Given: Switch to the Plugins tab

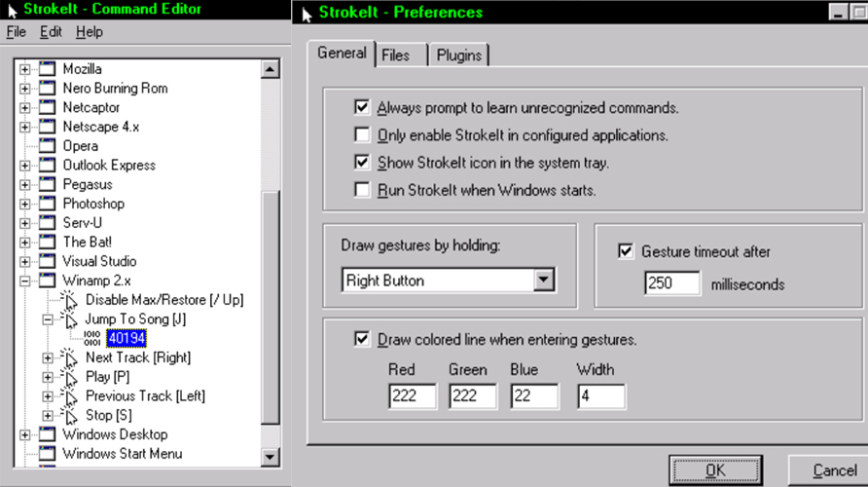Looking at the screenshot, I should click(x=459, y=56).
